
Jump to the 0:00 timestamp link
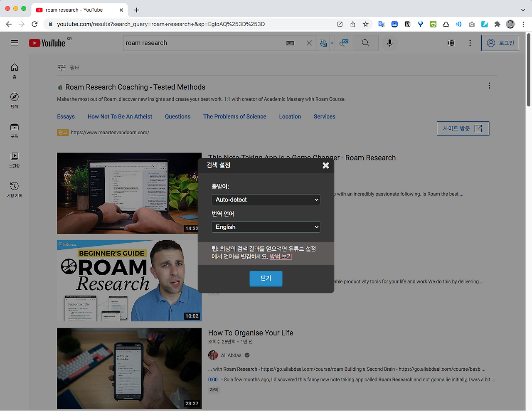coord(213,380)
